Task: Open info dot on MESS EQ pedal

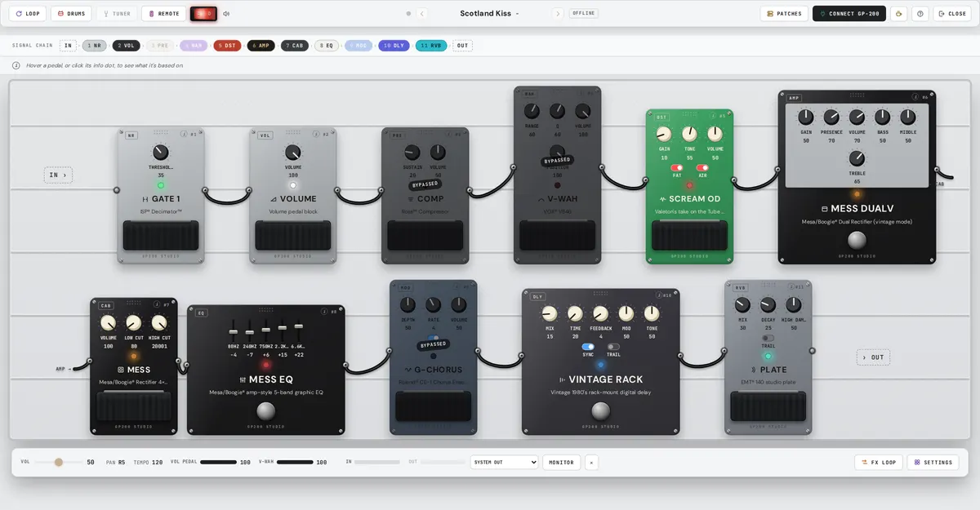Action: tap(324, 312)
